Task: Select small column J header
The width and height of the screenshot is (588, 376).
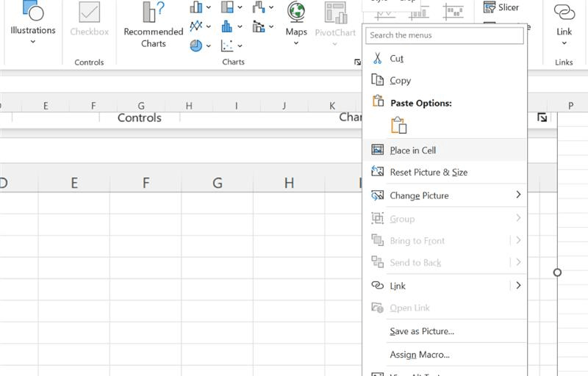Action: point(284,106)
